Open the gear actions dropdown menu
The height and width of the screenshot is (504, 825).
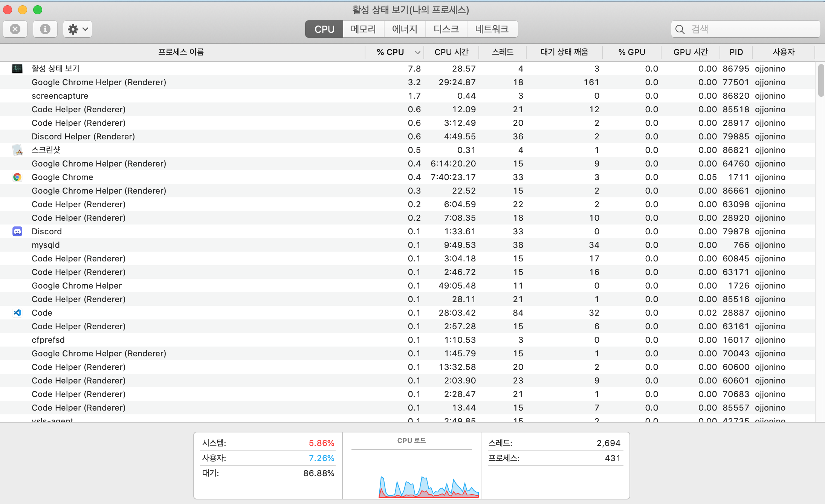(78, 29)
